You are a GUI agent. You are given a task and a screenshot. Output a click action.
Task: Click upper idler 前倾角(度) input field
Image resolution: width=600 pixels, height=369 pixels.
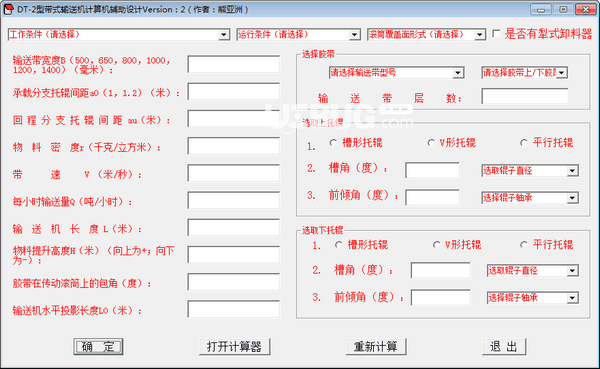(432, 197)
